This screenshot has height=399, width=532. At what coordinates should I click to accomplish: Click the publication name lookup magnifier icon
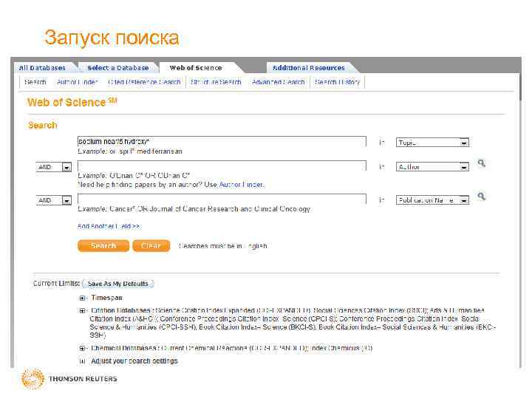tap(482, 197)
